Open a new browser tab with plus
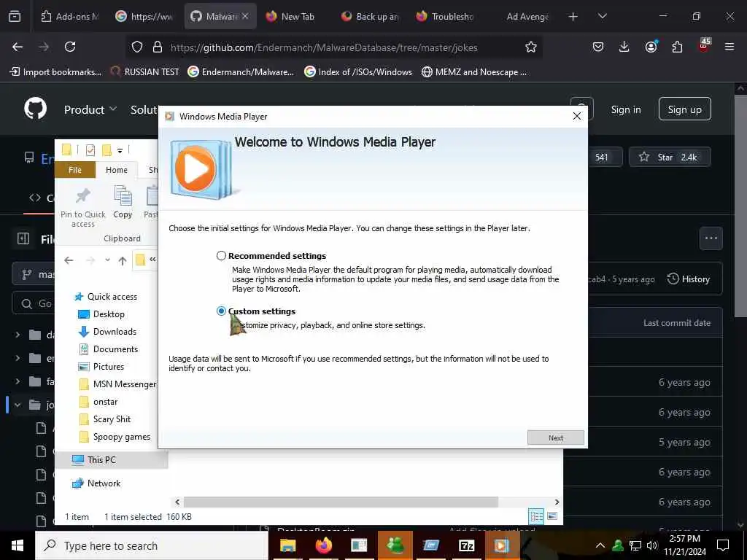The image size is (747, 560). point(573,16)
